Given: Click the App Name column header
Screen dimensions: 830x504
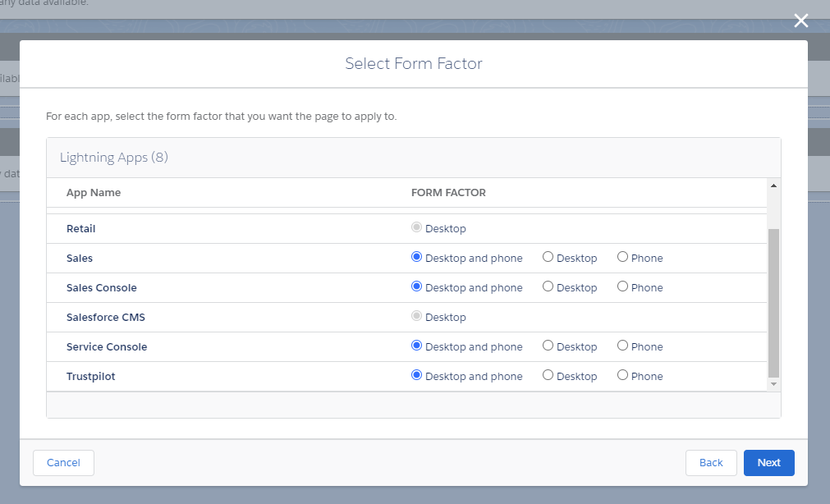Looking at the screenshot, I should [94, 192].
